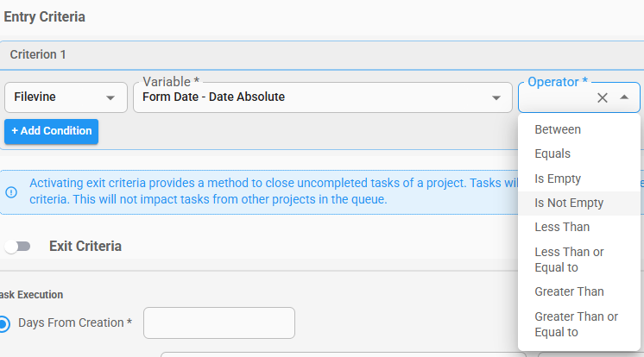Screen dimensions: 644x357
Task: Collapse the Operator dropdown using up arrow
Action: click(x=624, y=97)
